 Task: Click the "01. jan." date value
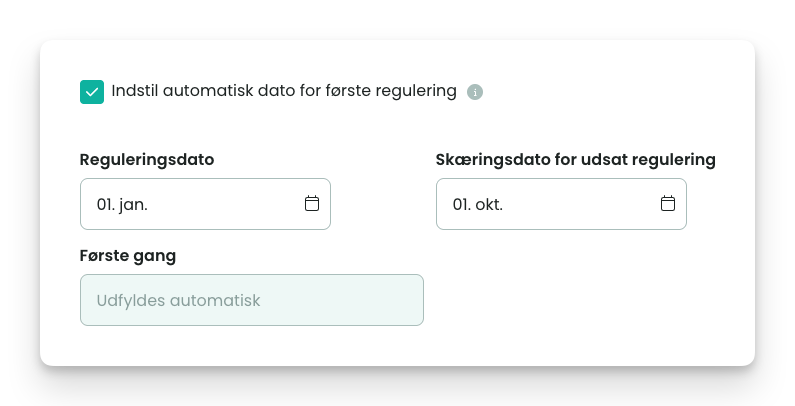122,204
